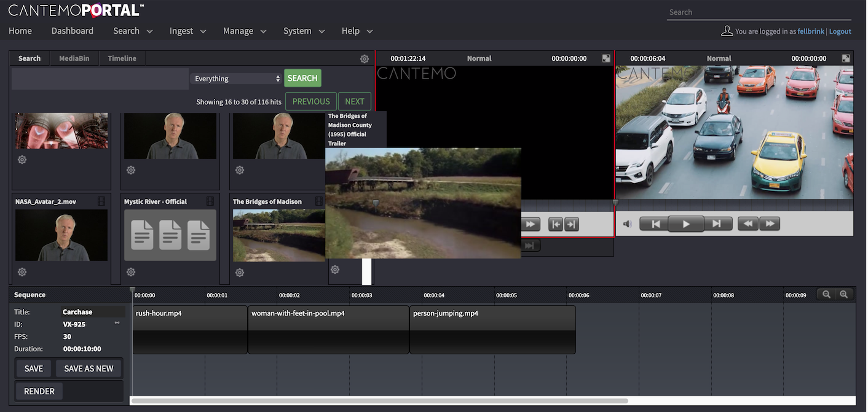This screenshot has height=412, width=868.
Task: Open the Manage dropdown menu
Action: (245, 31)
